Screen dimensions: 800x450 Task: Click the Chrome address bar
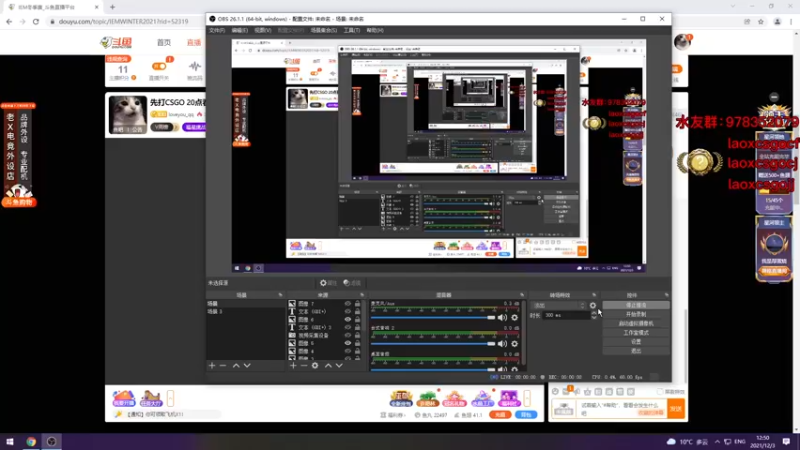tap(393, 21)
